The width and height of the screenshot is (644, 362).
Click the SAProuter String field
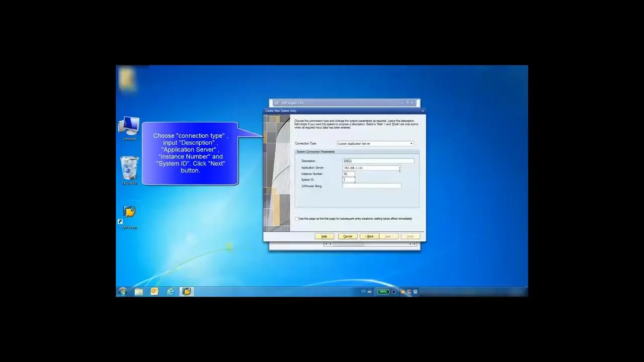(372, 186)
